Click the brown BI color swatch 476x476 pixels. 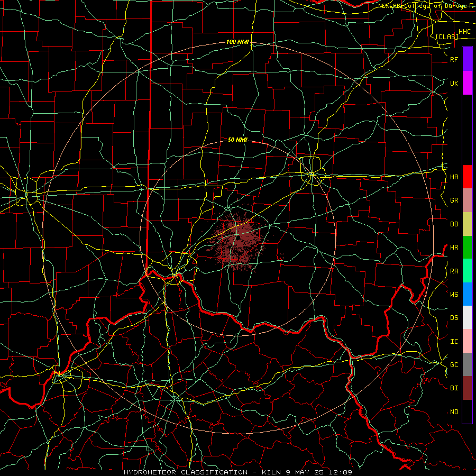coord(467,388)
